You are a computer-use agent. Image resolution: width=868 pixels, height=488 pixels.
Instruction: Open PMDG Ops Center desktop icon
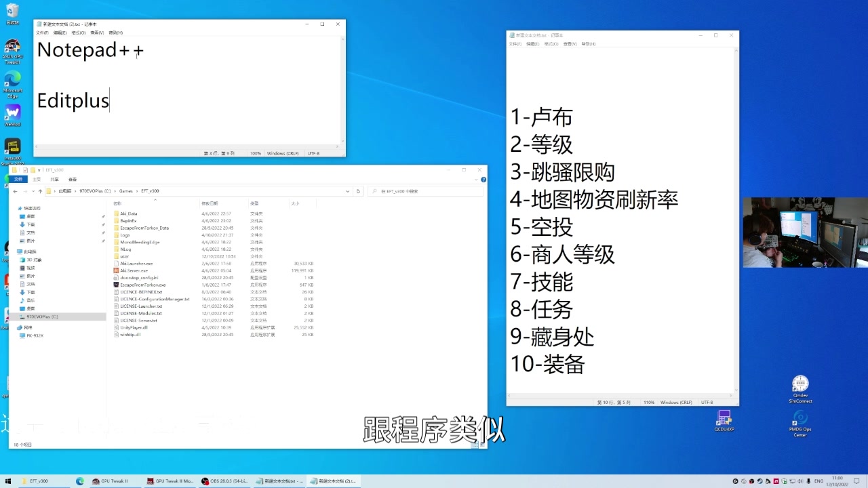[800, 423]
